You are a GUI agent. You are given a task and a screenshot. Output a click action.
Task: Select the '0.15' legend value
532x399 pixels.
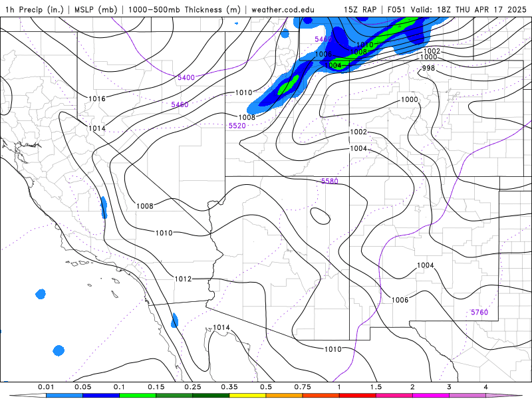(x=156, y=387)
